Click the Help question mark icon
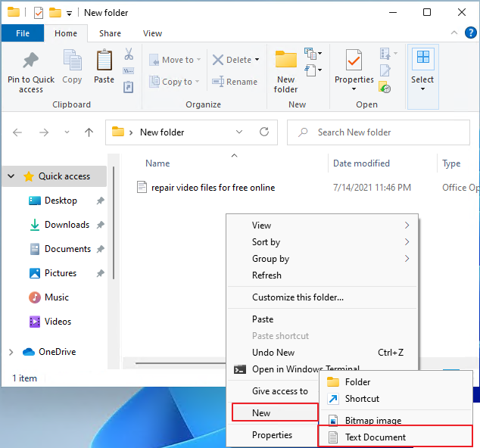 (470, 33)
